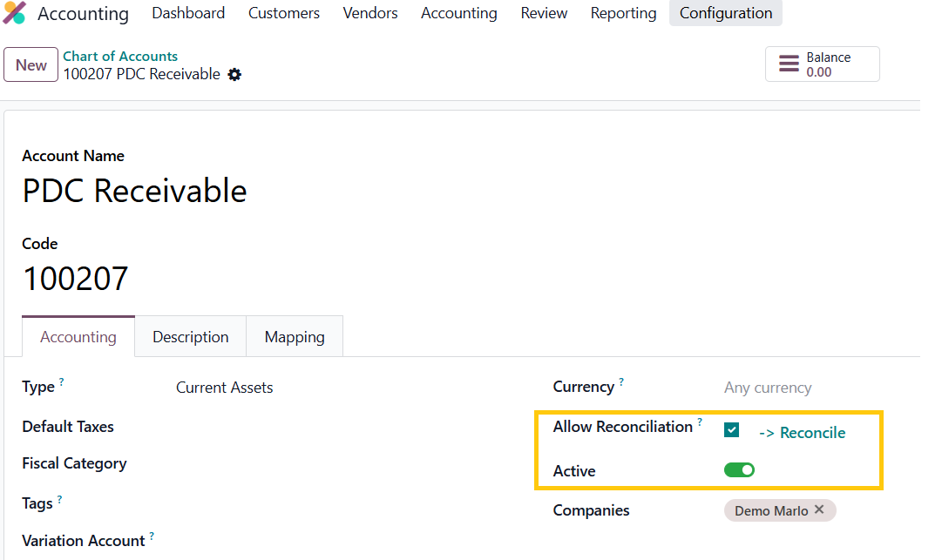Click the help icon next to Tags

click(x=59, y=499)
